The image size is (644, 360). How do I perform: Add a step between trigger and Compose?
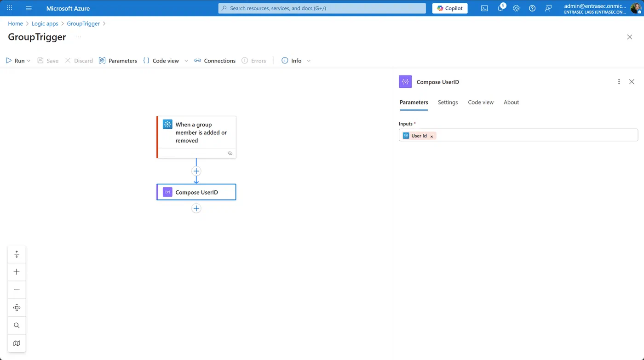196,171
